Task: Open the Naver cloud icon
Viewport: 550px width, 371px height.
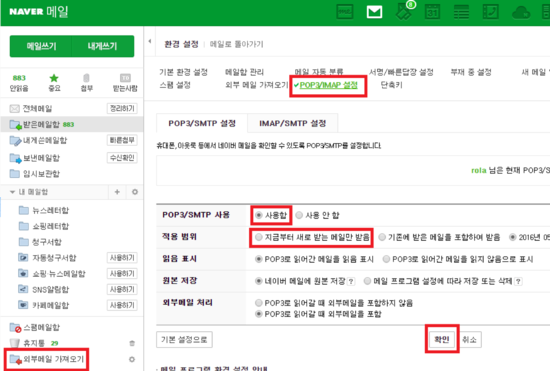Action: pos(521,13)
